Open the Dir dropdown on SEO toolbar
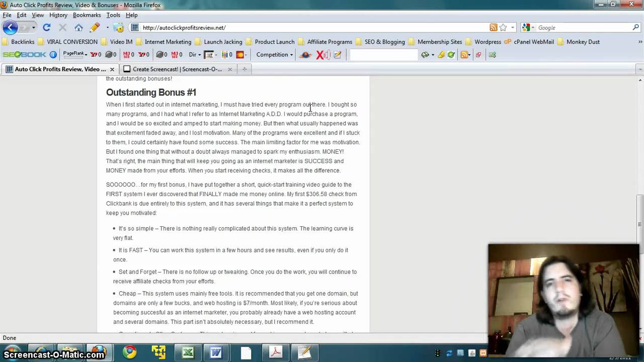Image resolution: width=644 pixels, height=362 pixels. click(195, 54)
